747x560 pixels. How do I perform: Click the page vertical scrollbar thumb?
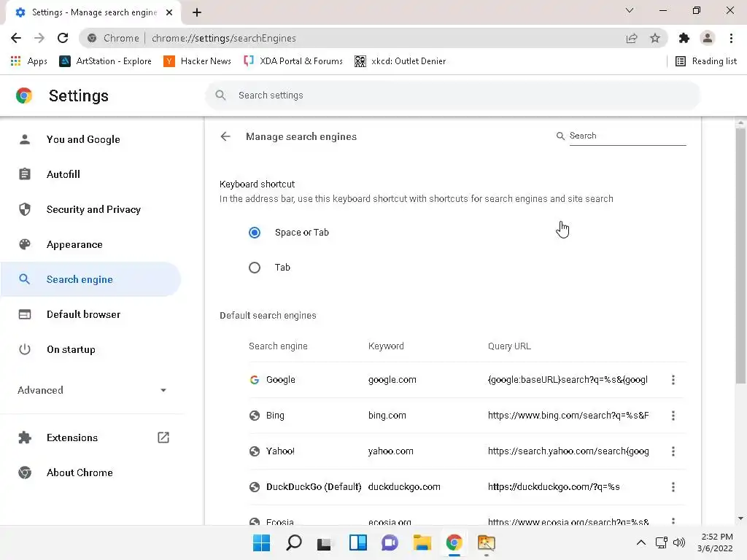point(740,254)
